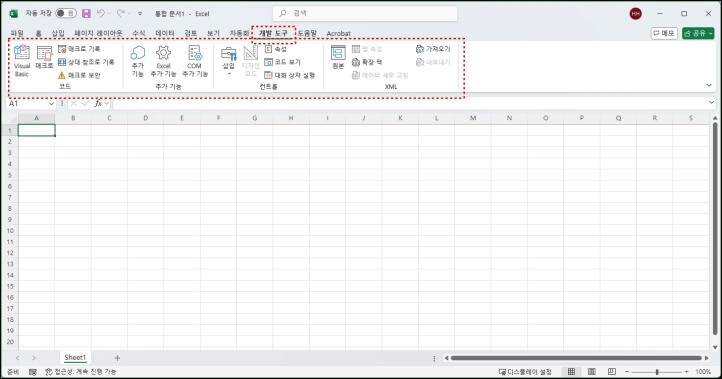Open control 속성 (Properties)

(276, 49)
